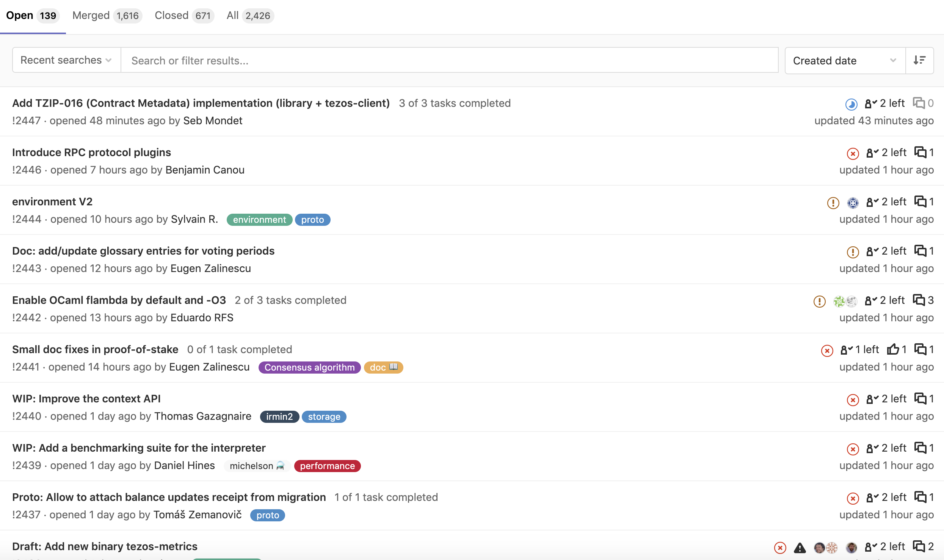Image resolution: width=944 pixels, height=560 pixels.
Task: Click merge conflict warning triangle on tezos-metrics row
Action: (x=800, y=547)
